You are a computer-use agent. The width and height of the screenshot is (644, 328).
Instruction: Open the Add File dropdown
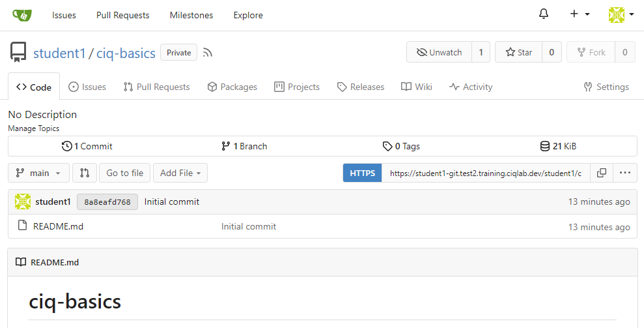(180, 173)
